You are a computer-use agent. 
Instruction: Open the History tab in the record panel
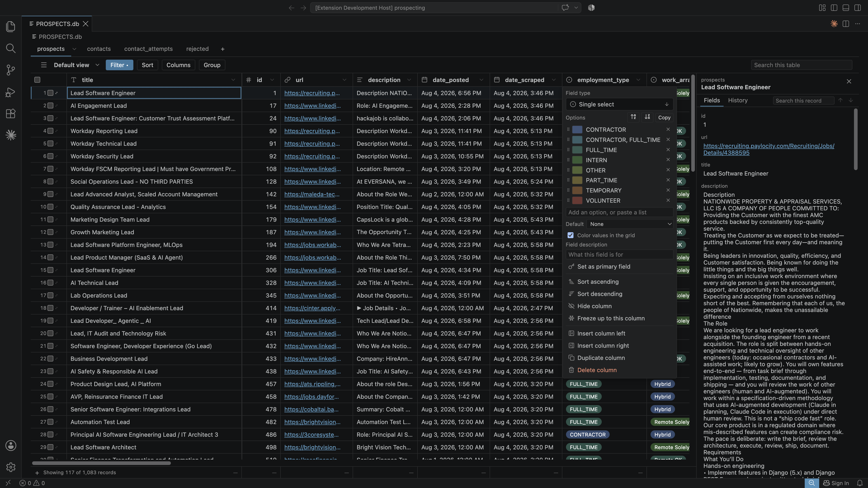pos(738,100)
